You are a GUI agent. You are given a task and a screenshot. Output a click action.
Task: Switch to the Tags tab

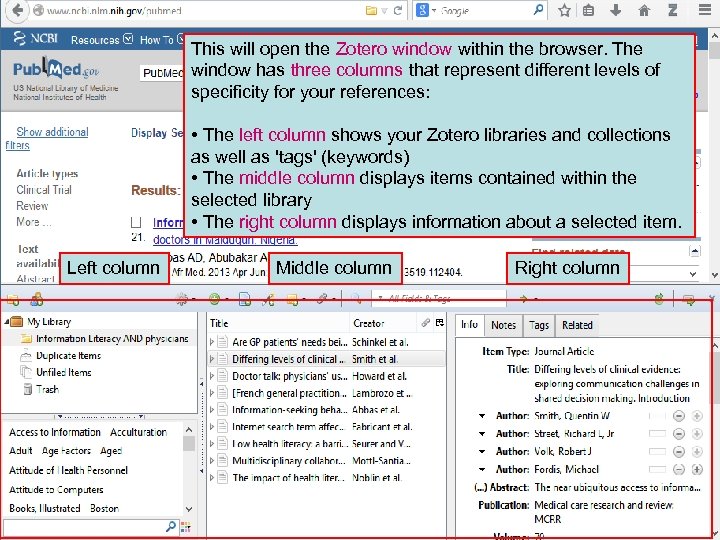point(539,325)
